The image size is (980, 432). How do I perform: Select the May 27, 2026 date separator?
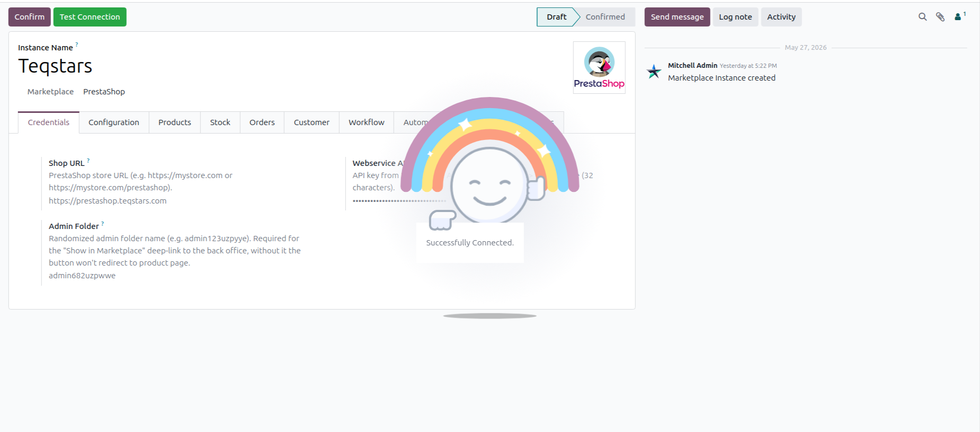[806, 48]
